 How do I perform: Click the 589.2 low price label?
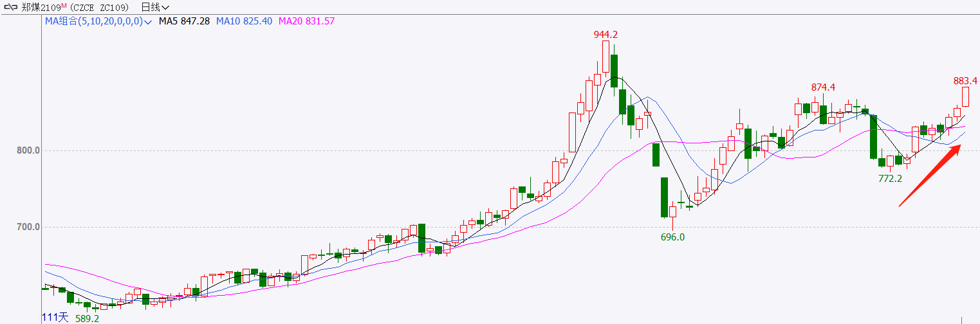pyautogui.click(x=87, y=318)
